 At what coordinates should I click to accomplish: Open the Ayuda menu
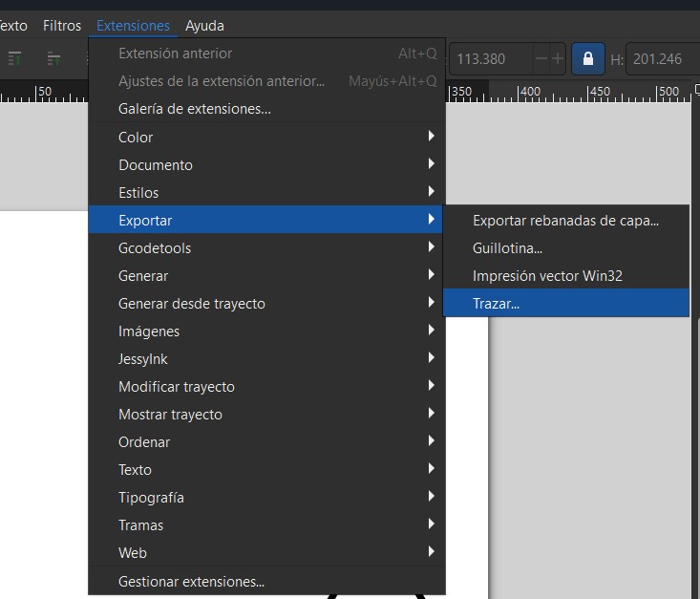point(204,26)
